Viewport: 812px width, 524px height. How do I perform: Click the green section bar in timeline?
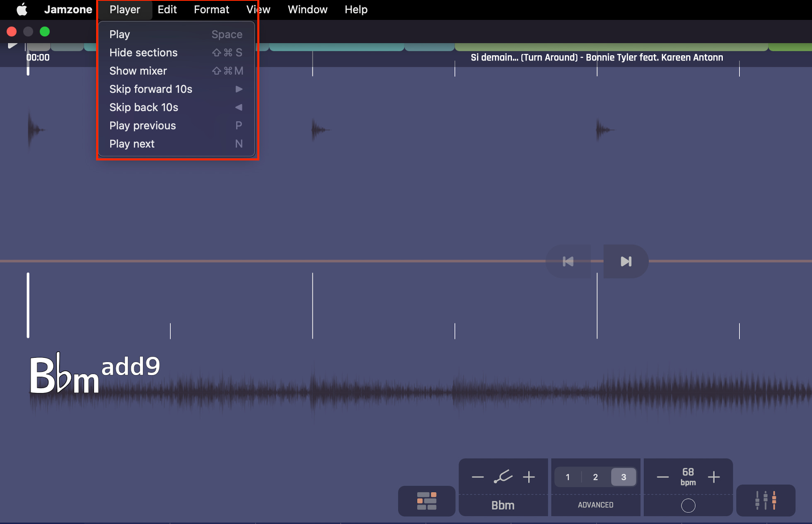coord(611,47)
